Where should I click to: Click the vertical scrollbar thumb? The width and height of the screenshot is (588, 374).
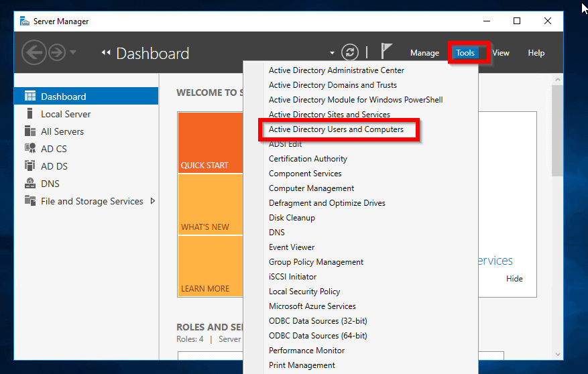click(558, 131)
